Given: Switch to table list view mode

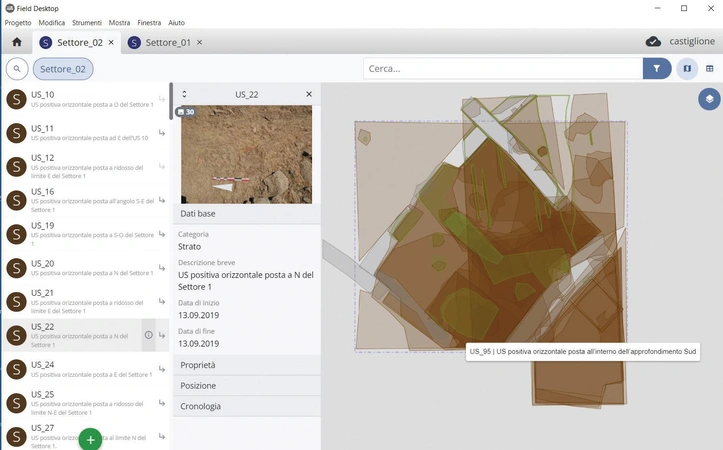Looking at the screenshot, I should [710, 68].
